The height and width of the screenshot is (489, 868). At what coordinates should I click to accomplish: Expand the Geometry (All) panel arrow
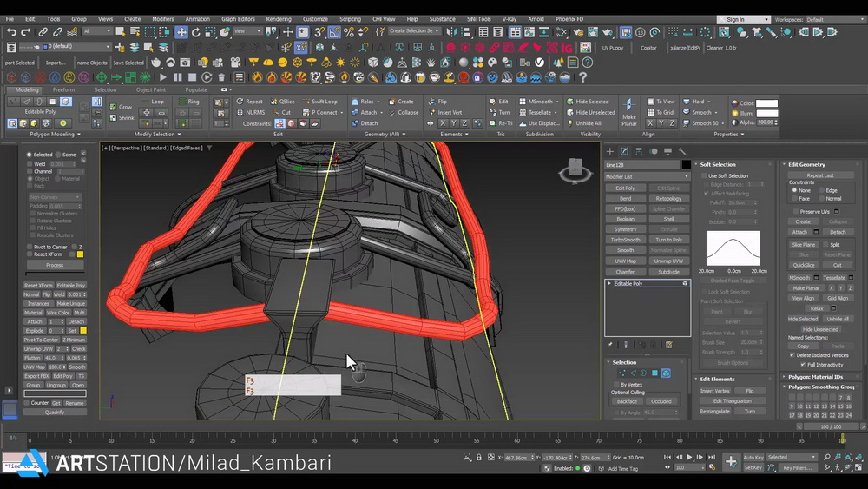coord(404,134)
